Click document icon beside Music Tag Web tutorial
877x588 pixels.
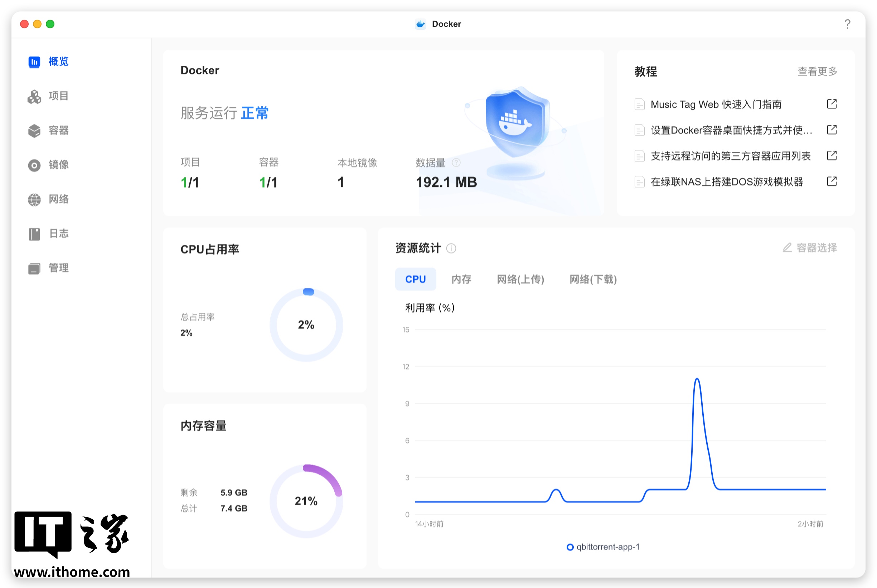[x=639, y=104]
